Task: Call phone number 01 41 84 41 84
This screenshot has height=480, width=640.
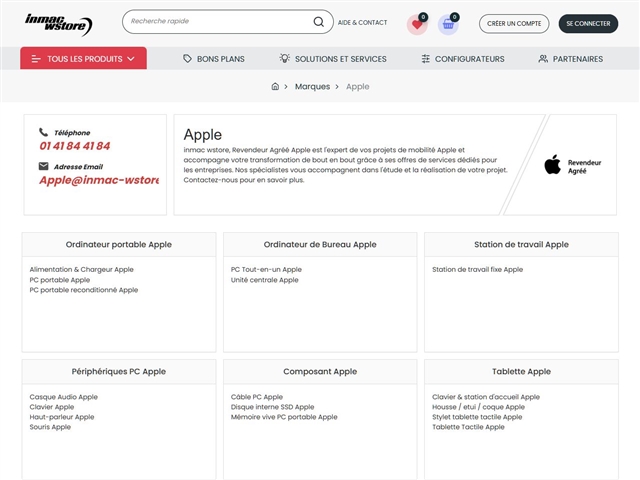Action: (75, 146)
